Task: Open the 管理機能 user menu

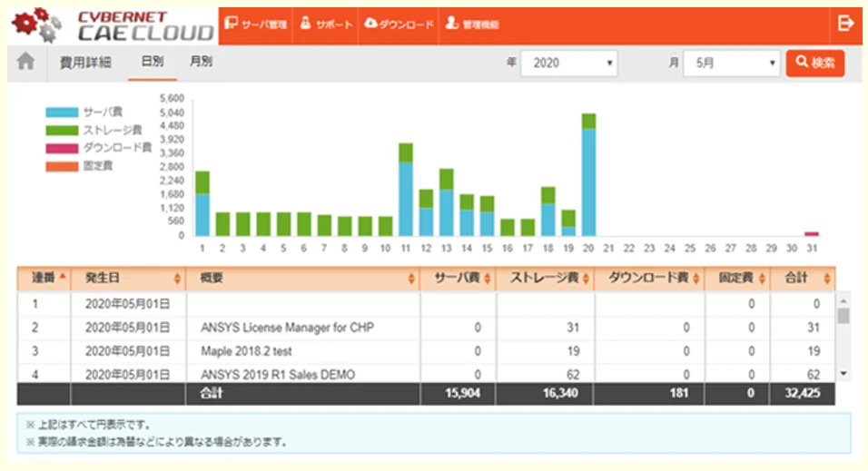Action: point(472,25)
